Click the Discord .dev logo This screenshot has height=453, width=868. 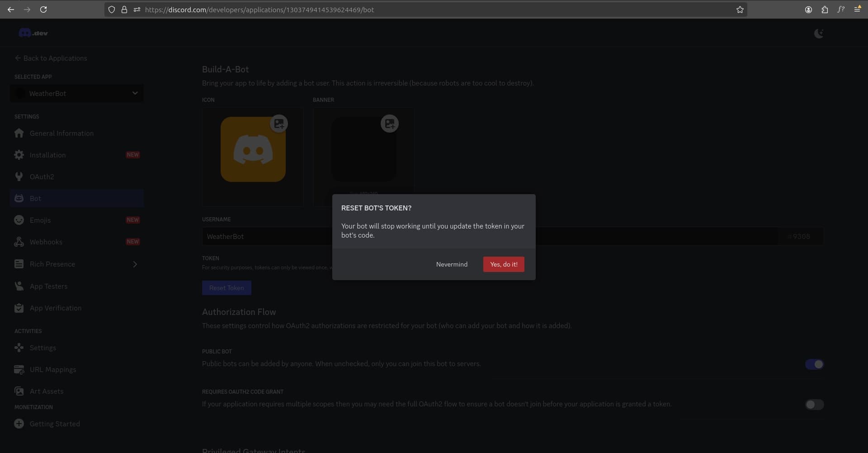[33, 33]
